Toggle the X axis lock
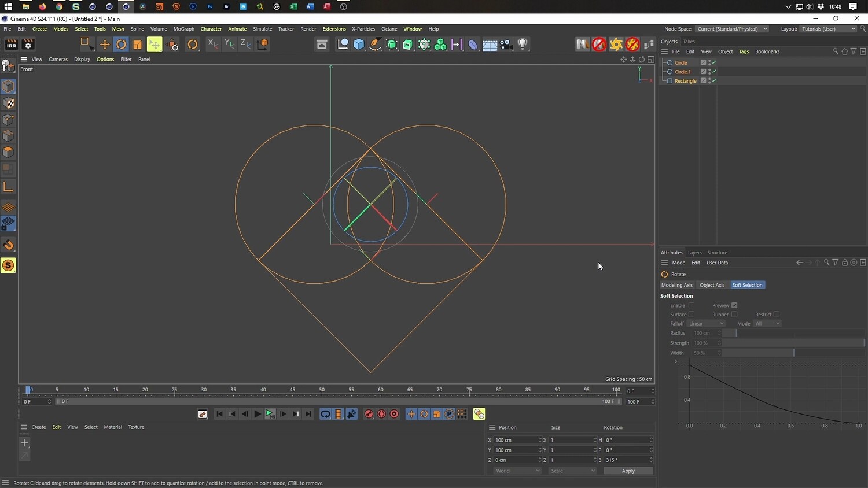The height and width of the screenshot is (488, 868). pos(213,45)
